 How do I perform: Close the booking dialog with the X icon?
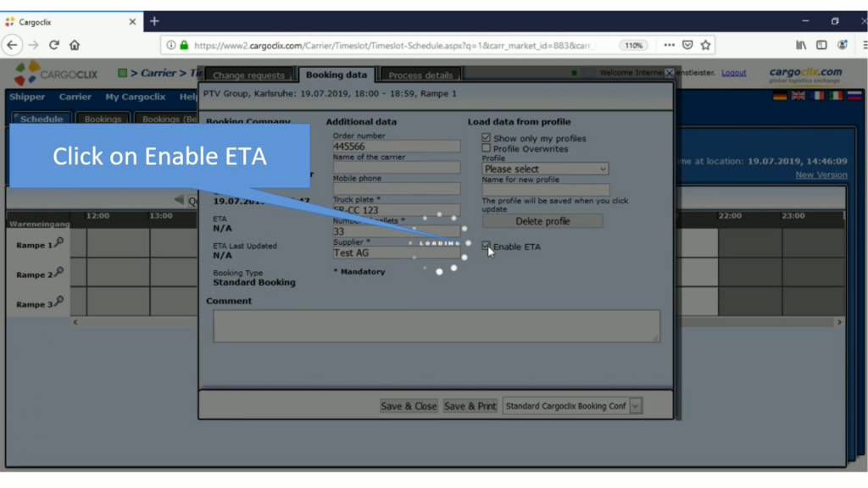click(669, 73)
